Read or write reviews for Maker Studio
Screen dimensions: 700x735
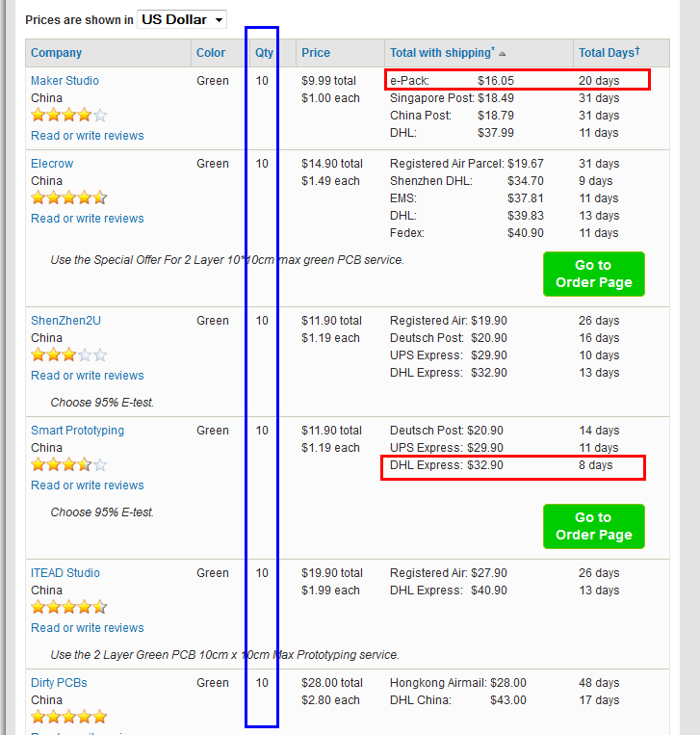[88, 136]
